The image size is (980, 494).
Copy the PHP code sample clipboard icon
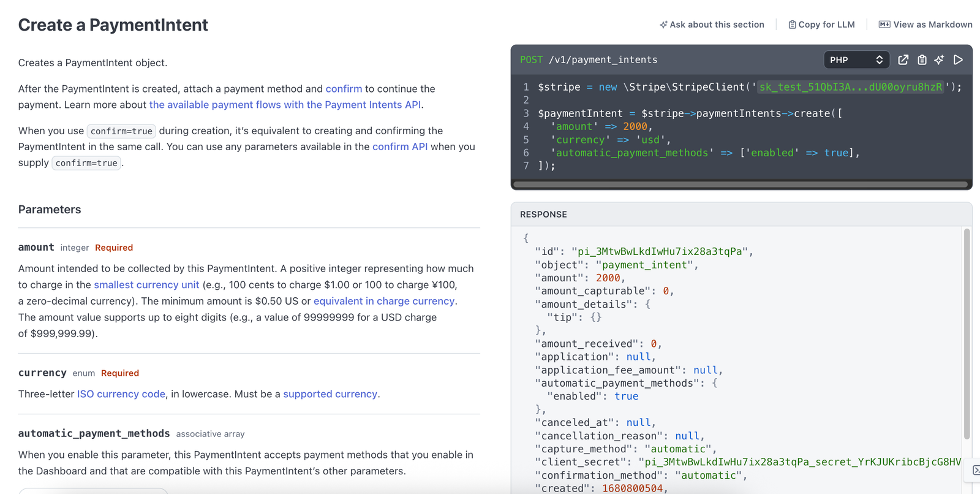coord(922,59)
